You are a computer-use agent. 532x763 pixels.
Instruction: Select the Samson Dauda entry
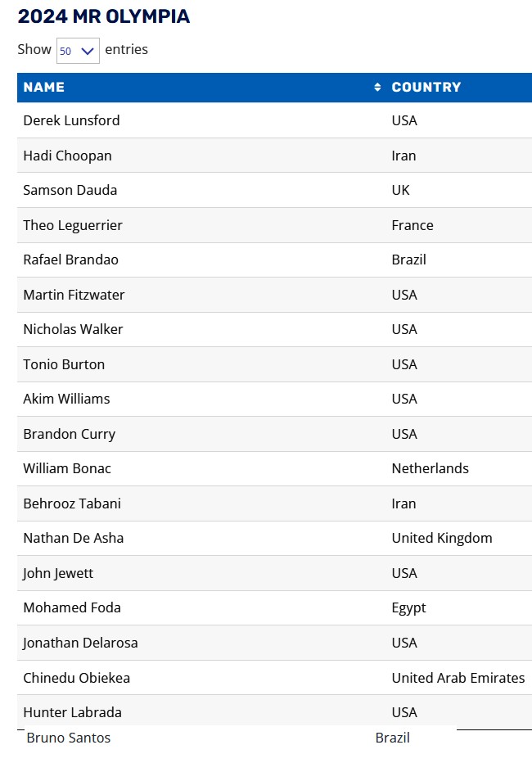[x=70, y=190]
